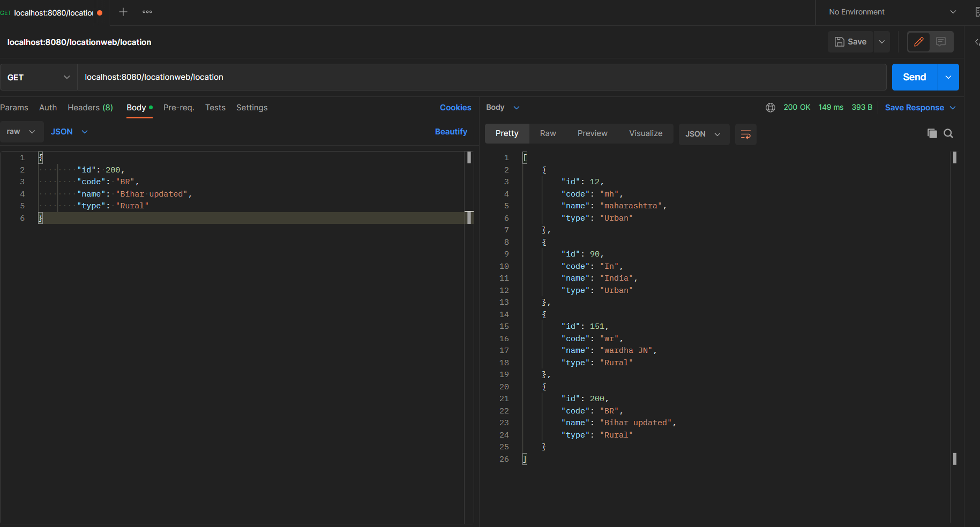
Task: Open Pre-req. tab
Action: pos(178,108)
